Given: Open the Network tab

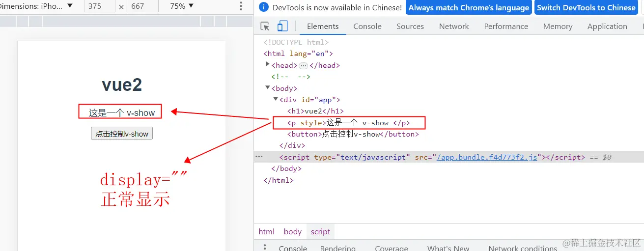Looking at the screenshot, I should click(x=454, y=27).
